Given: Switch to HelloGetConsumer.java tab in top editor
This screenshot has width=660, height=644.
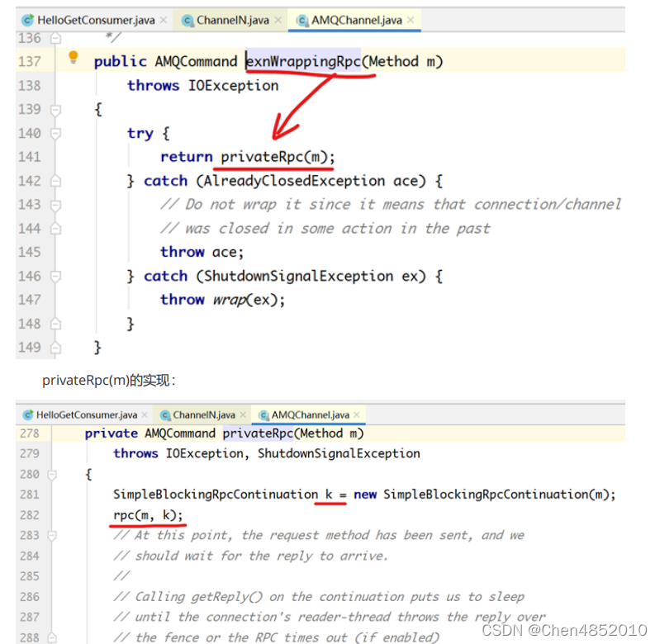Looking at the screenshot, I should (95, 20).
